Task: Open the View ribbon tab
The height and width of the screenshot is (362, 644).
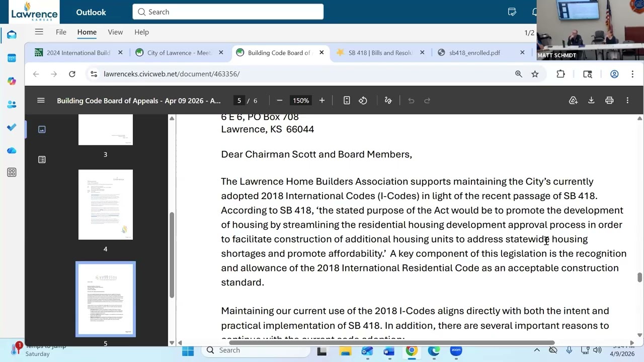Action: click(115, 32)
